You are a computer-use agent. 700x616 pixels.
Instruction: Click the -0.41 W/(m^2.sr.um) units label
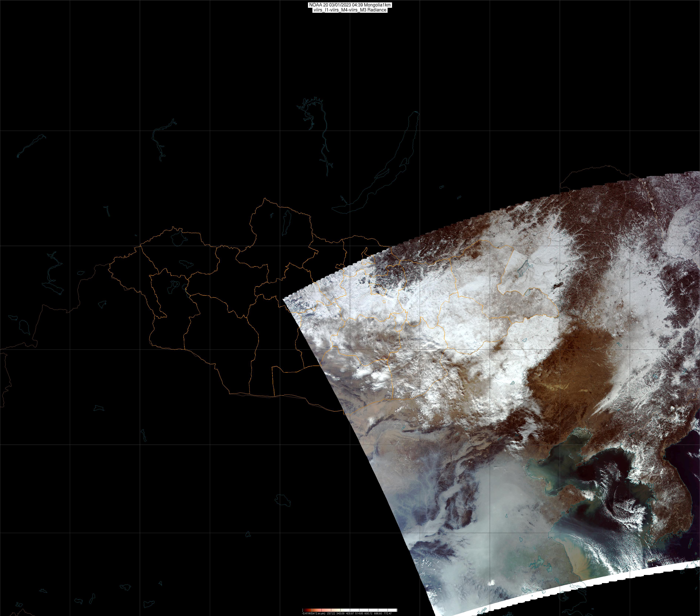click(313, 613)
